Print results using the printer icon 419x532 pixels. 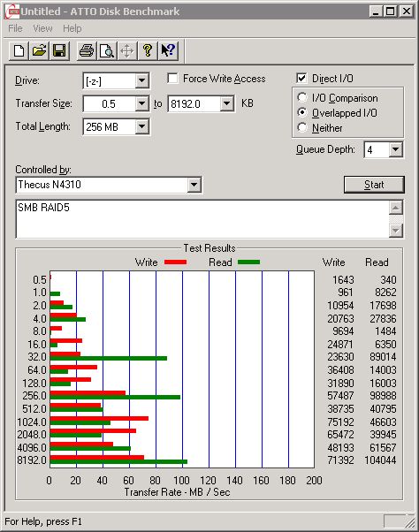[87, 51]
